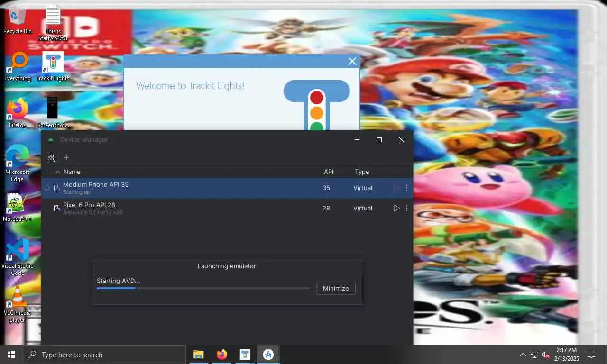Open the Notepad++ desktop shortcut
Screen dimensions: 607x364
coord(18,208)
